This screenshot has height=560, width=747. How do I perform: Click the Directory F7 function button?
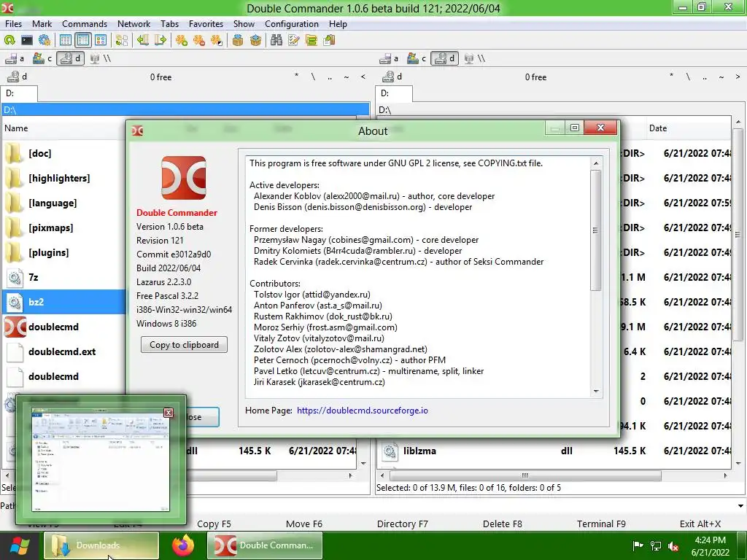point(403,524)
